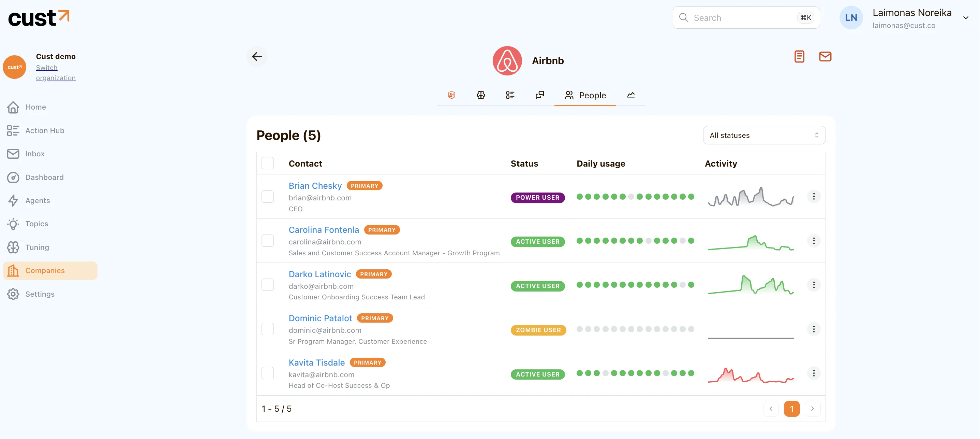
Task: Open the first shield tab icon
Action: [x=451, y=95]
